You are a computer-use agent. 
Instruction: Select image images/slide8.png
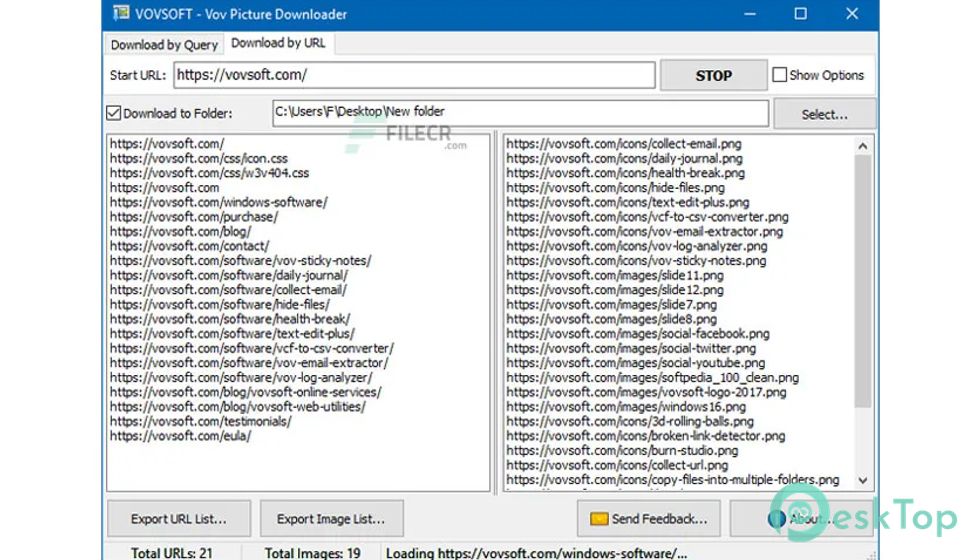click(x=612, y=319)
